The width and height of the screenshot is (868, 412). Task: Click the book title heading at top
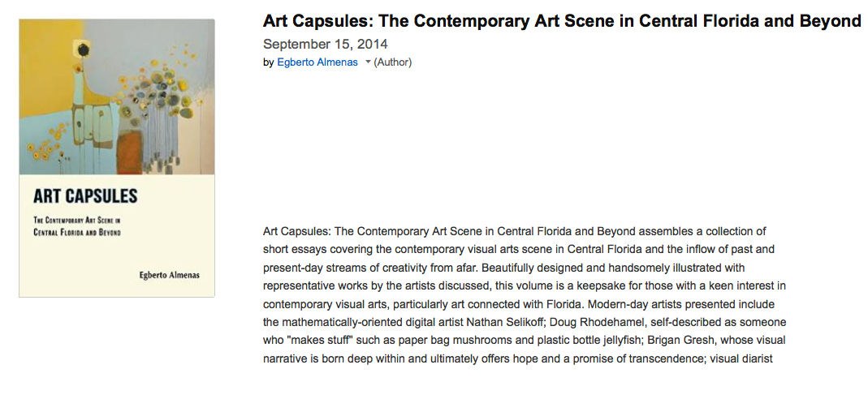[562, 21]
